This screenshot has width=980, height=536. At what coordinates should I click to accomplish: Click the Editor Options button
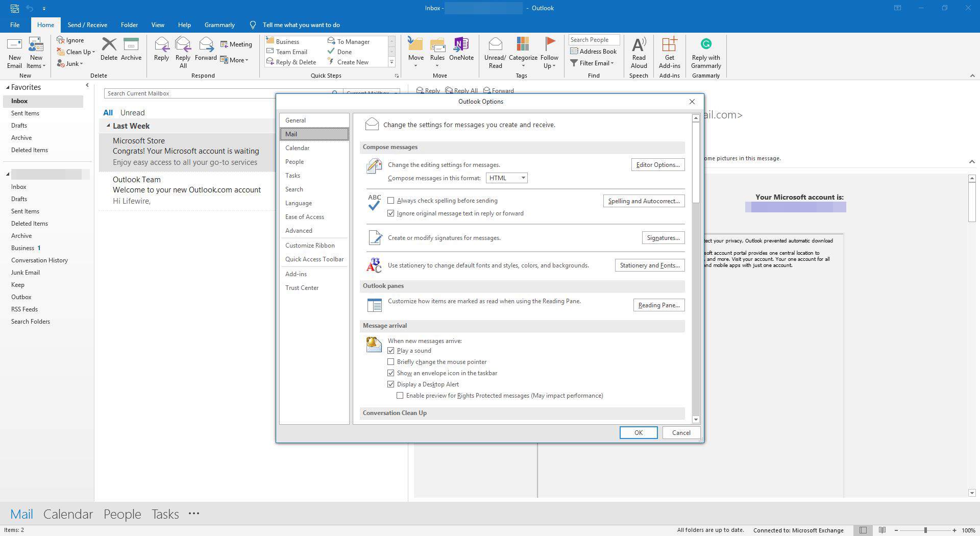pos(658,164)
